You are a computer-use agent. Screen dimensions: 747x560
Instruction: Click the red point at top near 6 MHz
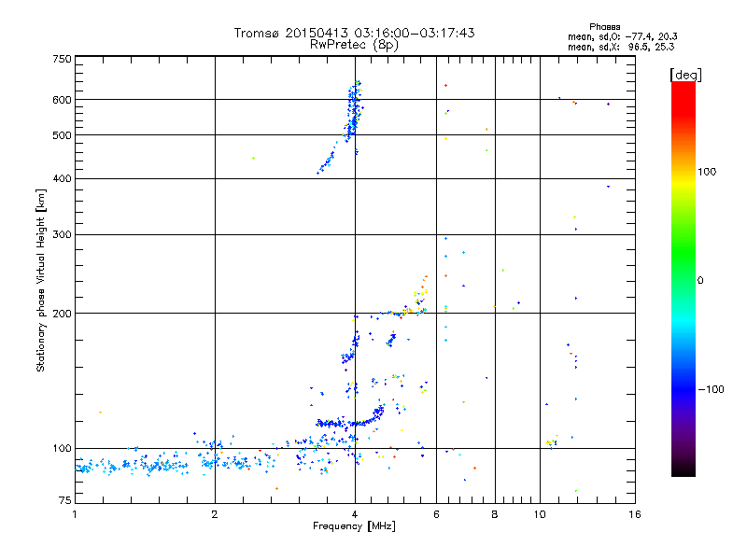446,86
